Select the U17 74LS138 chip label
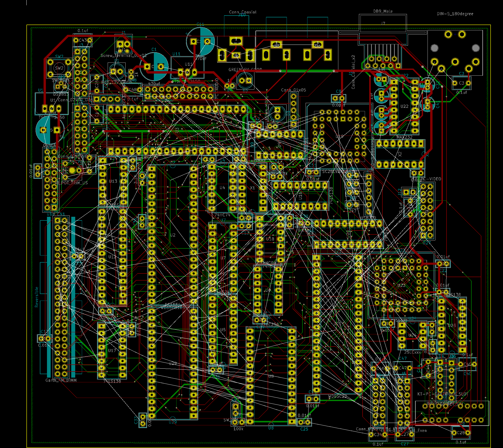The width and height of the screenshot is (503, 448). (112, 350)
